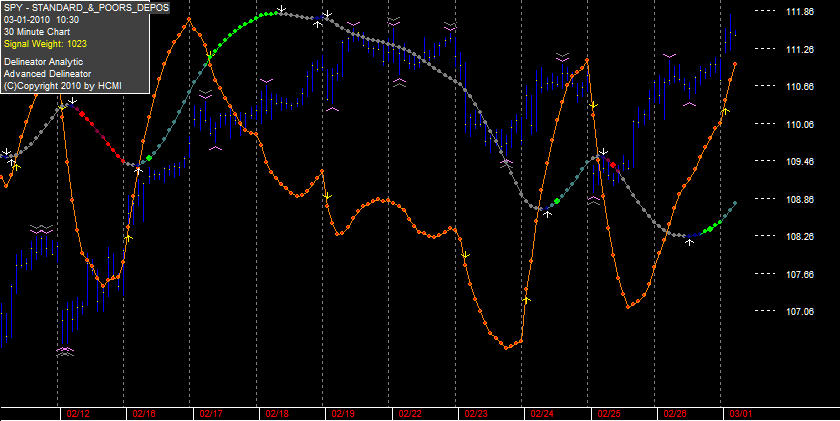Click the white down arrow atop green curve peak

pyautogui.click(x=281, y=9)
